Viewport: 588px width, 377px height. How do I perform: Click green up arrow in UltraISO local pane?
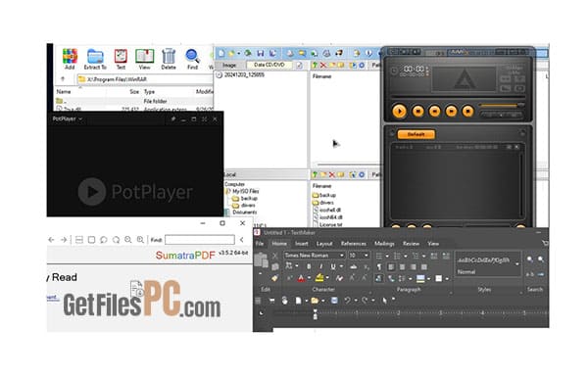315,174
